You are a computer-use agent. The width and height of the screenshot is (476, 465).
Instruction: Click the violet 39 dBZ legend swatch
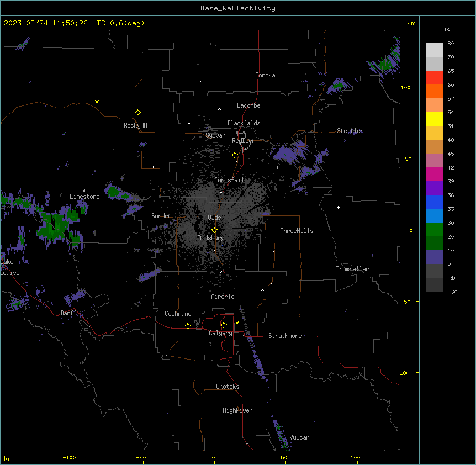(434, 188)
